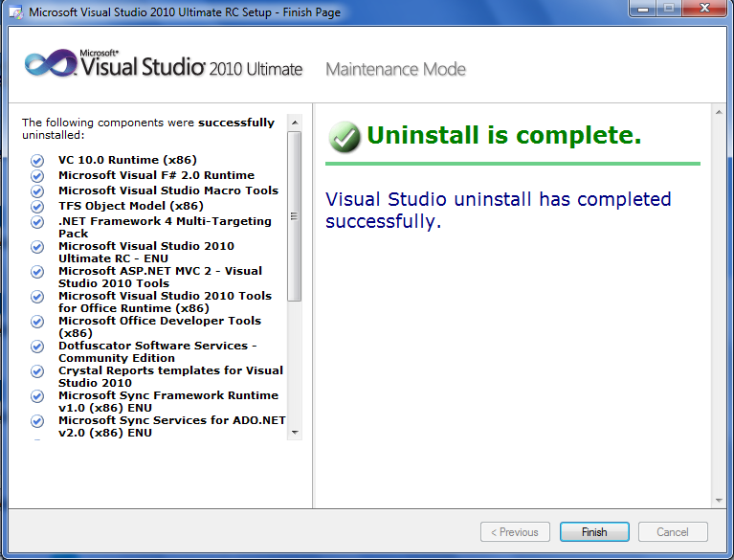Image resolution: width=734 pixels, height=560 pixels.
Task: Click the check icon beside Visual Studio 2010 Ultimate RC - ENU
Action: point(37,247)
